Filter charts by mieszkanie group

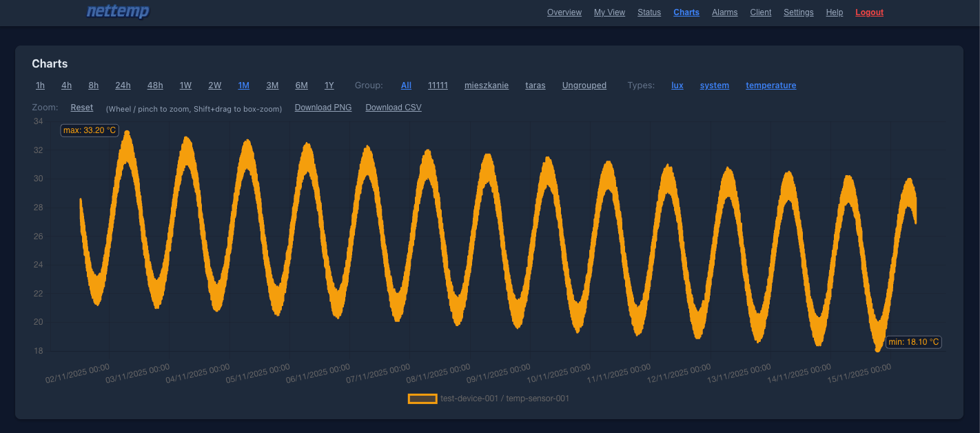point(487,85)
